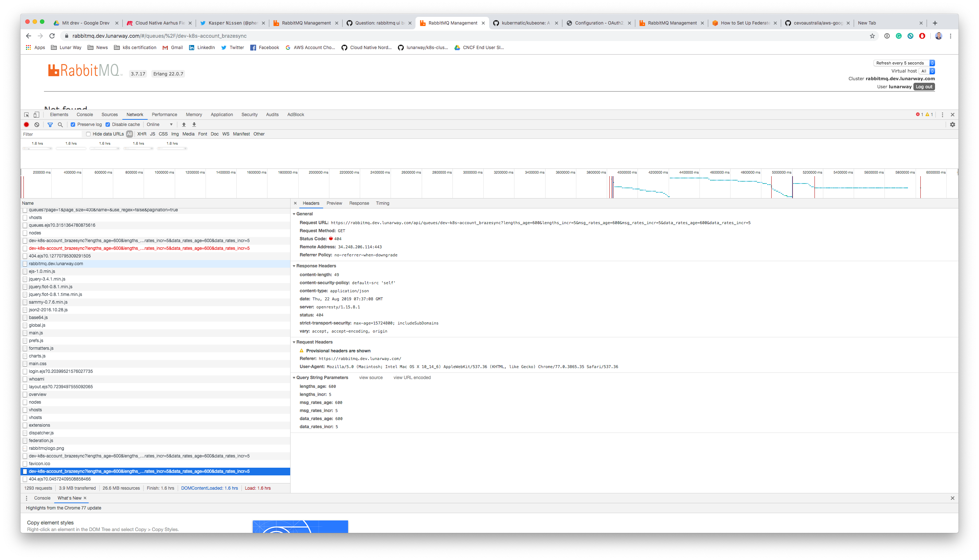Open DevTools three-dot customize menu
Image resolution: width=979 pixels, height=560 pixels.
point(942,115)
